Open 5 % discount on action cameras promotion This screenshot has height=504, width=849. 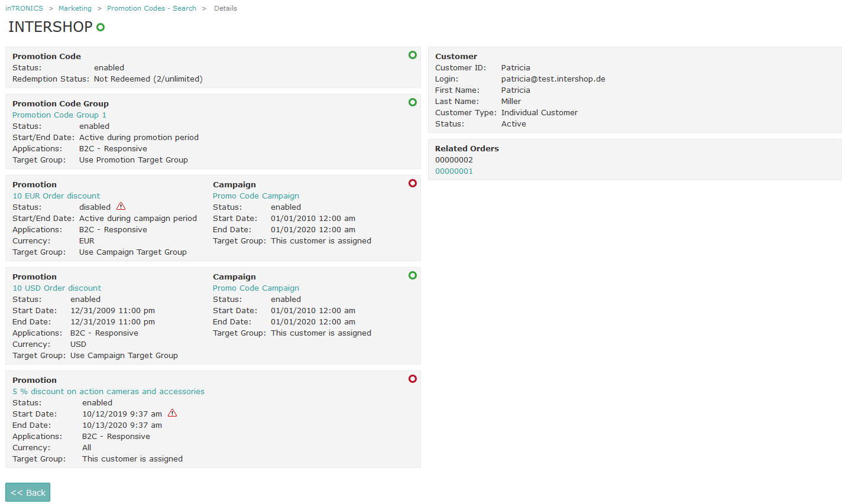pos(108,391)
